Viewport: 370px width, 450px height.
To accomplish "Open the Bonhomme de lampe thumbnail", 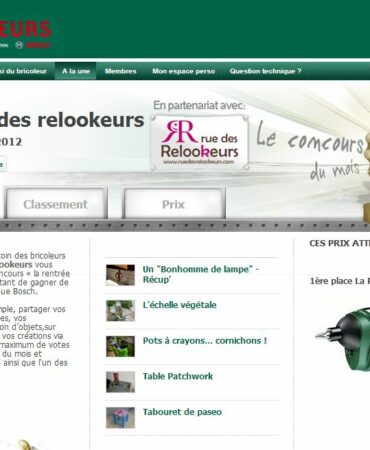I will coord(120,275).
